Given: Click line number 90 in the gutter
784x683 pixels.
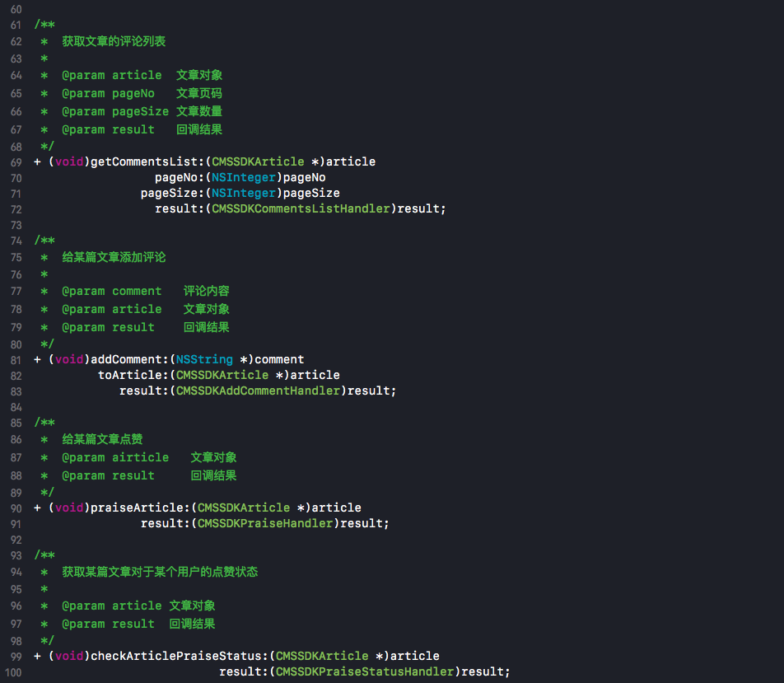Looking at the screenshot, I should tap(16, 508).
